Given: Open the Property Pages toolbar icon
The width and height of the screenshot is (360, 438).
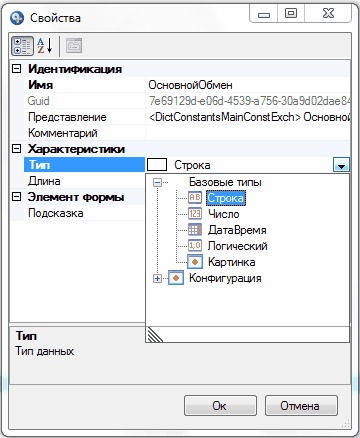Looking at the screenshot, I should [x=74, y=46].
